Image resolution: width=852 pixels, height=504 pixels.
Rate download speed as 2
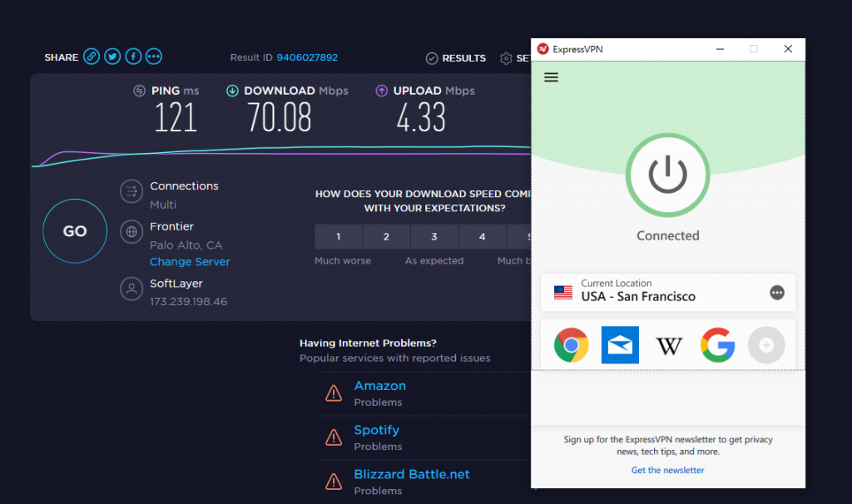[386, 237]
